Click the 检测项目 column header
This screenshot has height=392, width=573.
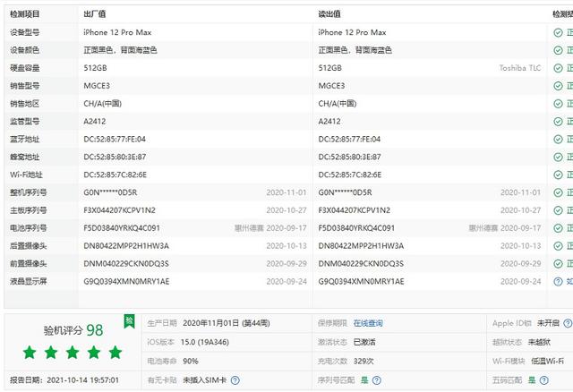coord(24,14)
